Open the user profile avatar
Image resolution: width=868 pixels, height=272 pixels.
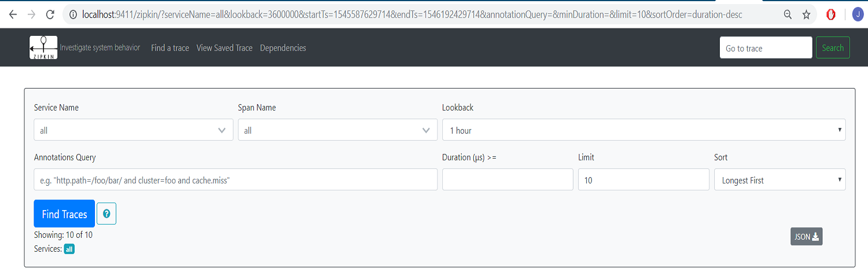(x=857, y=14)
